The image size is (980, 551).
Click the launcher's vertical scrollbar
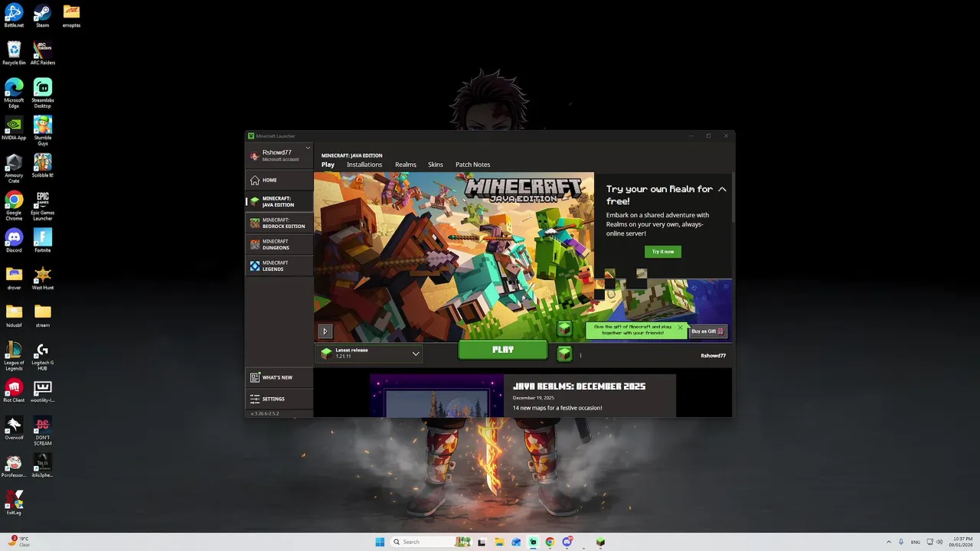click(x=733, y=199)
